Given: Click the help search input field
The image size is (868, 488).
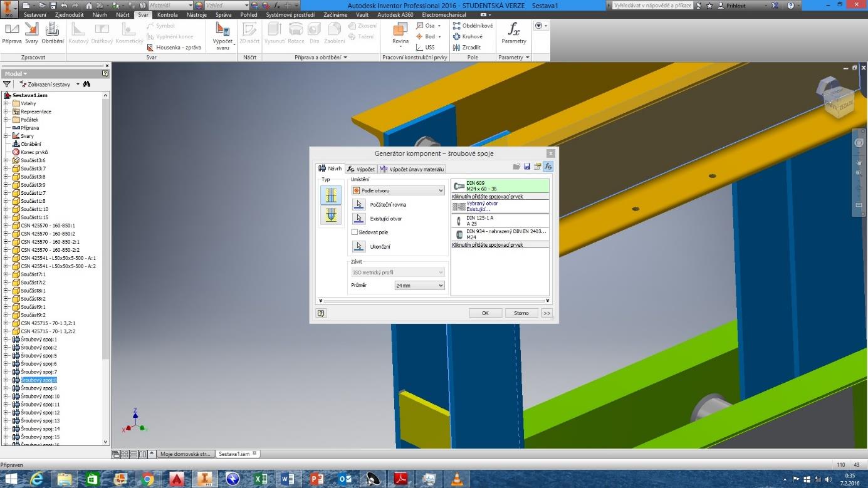Looking at the screenshot, I should pyautogui.click(x=652, y=5).
